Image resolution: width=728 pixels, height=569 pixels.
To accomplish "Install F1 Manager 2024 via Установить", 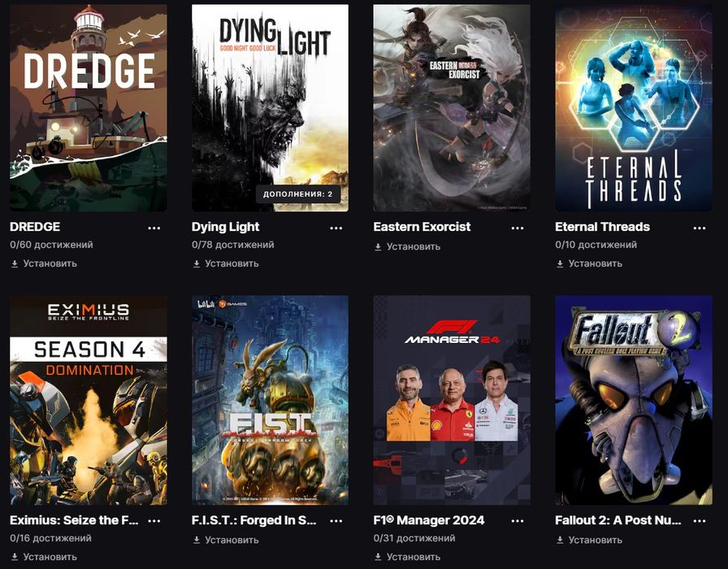I will point(407,557).
